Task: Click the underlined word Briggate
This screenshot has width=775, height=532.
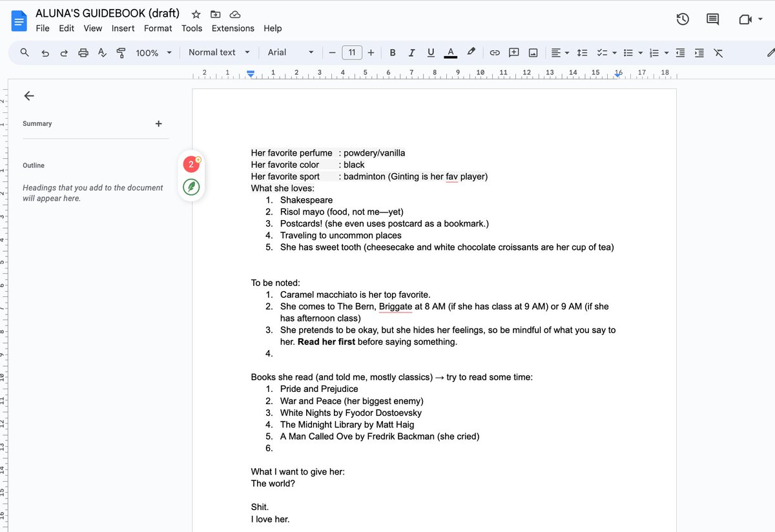Action: (395, 307)
